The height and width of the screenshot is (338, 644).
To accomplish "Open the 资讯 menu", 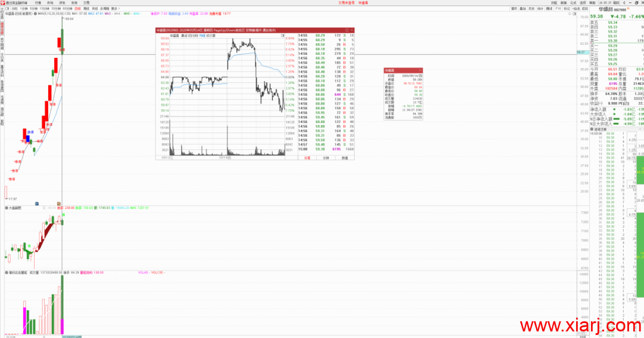I will click(x=62, y=2).
